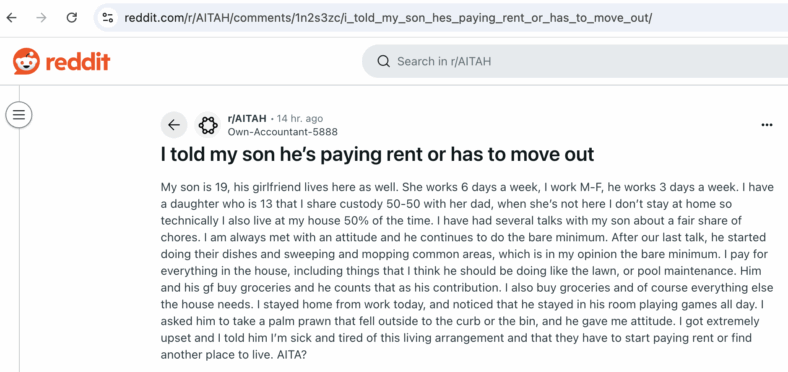
Task: Open the post's three-dot overflow menu
Action: [x=766, y=125]
